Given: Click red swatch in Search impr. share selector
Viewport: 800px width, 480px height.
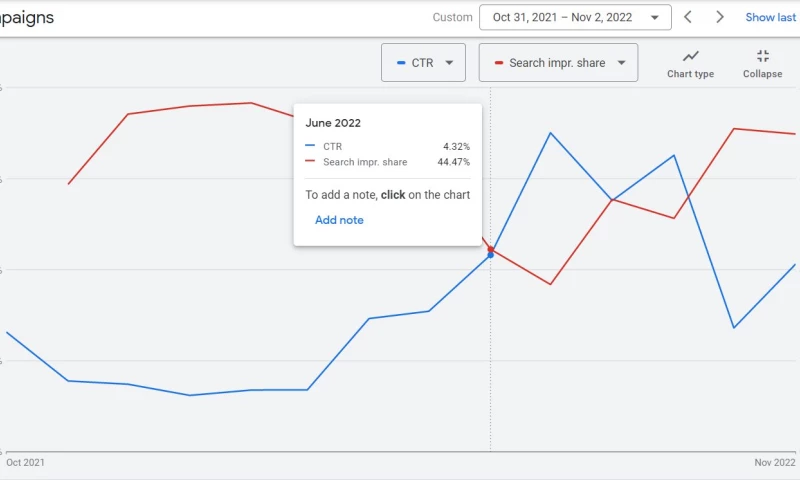Looking at the screenshot, I should pyautogui.click(x=498, y=63).
